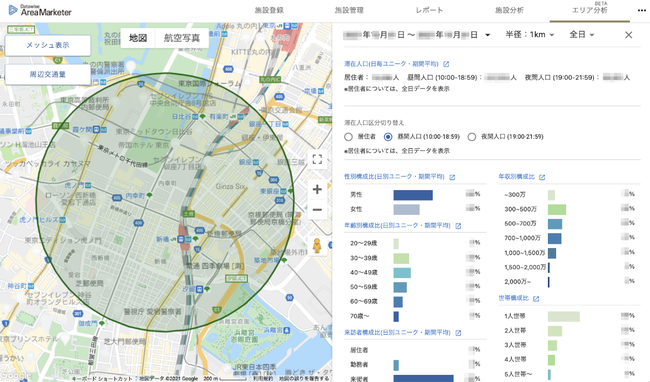Viewport: 650px width, 382px height.
Task: Select the 夜間人口 radio button
Action: tap(472, 137)
